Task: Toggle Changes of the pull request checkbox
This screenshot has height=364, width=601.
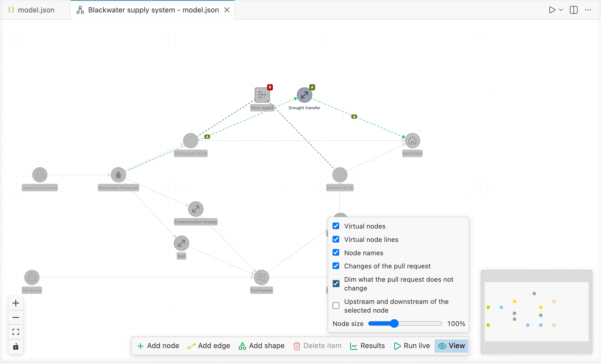Action: (x=336, y=266)
